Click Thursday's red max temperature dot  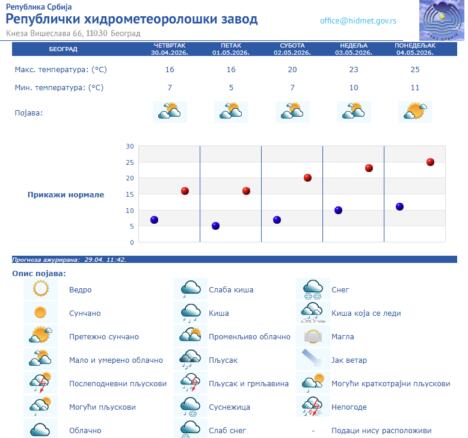click(x=185, y=191)
